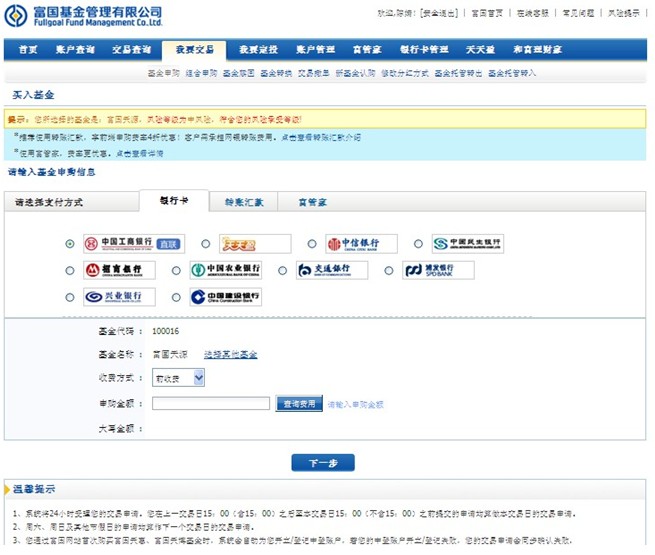Open the 收费方式 fee type dropdown
655x555 pixels.
coord(179,378)
